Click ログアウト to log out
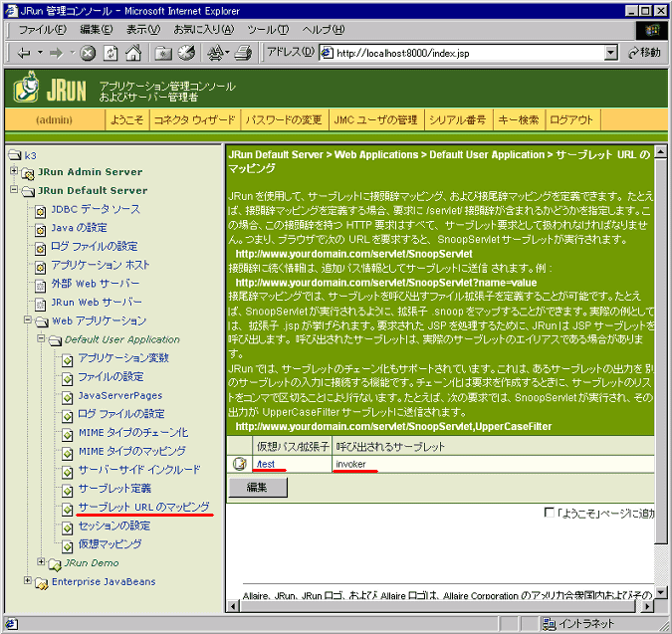 click(571, 120)
